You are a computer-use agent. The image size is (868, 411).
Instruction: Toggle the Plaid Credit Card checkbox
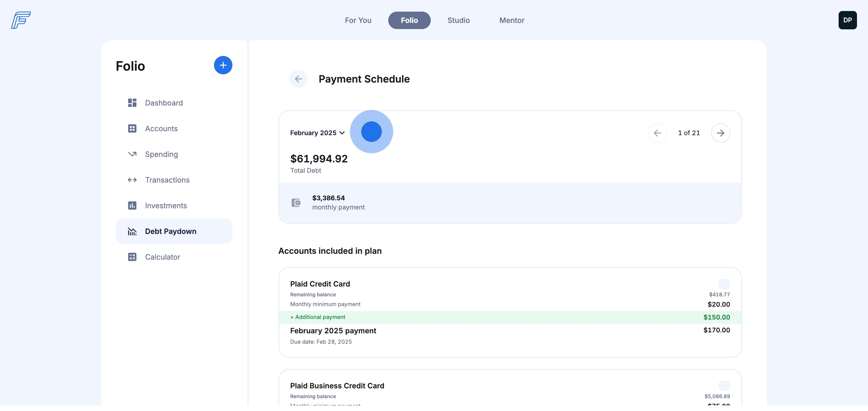(724, 284)
